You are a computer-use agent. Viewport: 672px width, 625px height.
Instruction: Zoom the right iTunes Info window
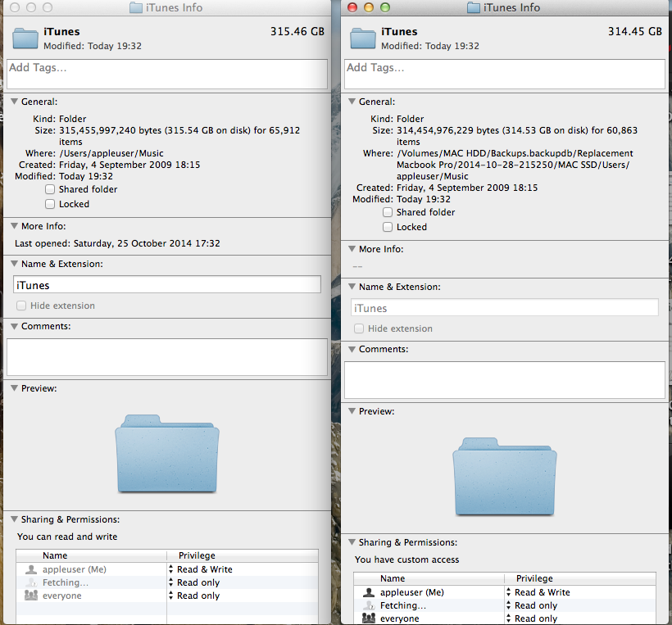(385, 7)
